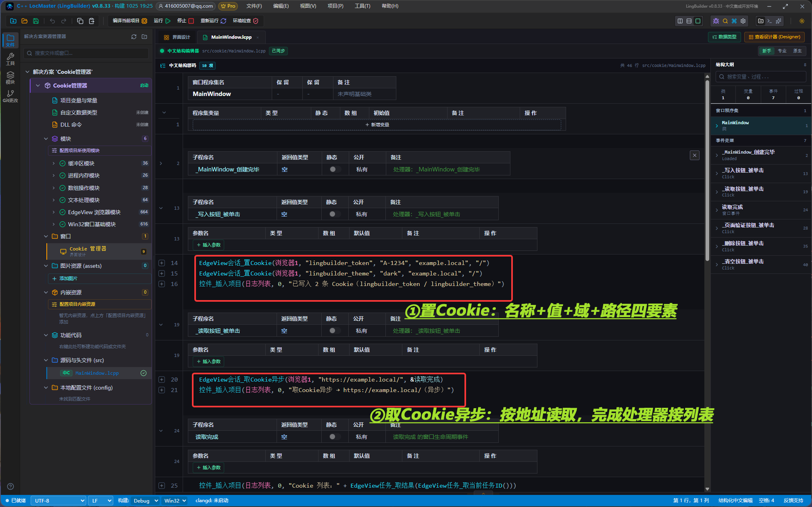This screenshot has height=507, width=812.
Task: Click the paste clipboard icon
Action: tap(92, 21)
